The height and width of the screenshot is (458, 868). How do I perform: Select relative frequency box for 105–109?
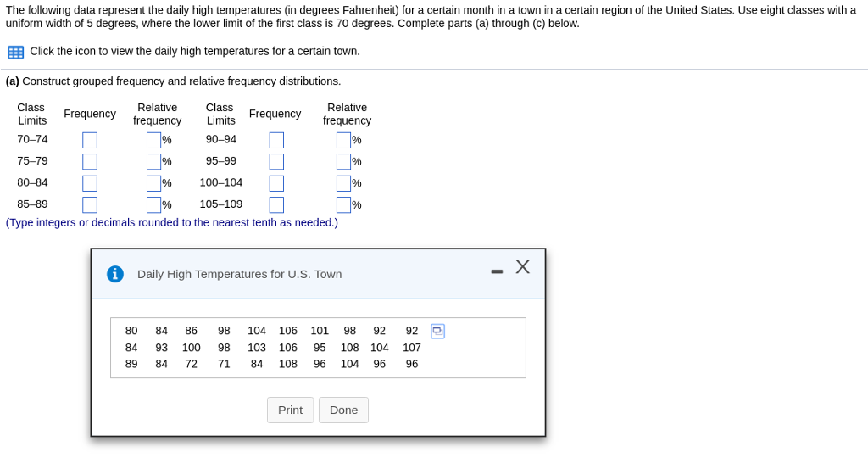pyautogui.click(x=344, y=205)
